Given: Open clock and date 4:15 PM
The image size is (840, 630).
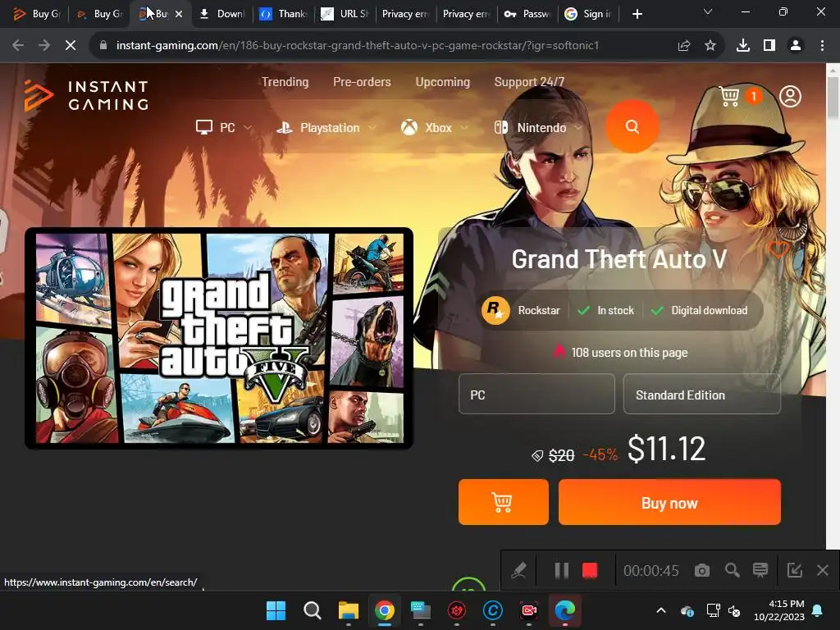Looking at the screenshot, I should pos(779,610).
